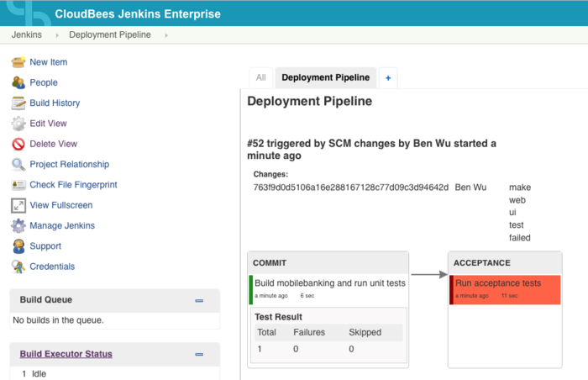
Task: Open the Support link
Action: pyautogui.click(x=45, y=246)
